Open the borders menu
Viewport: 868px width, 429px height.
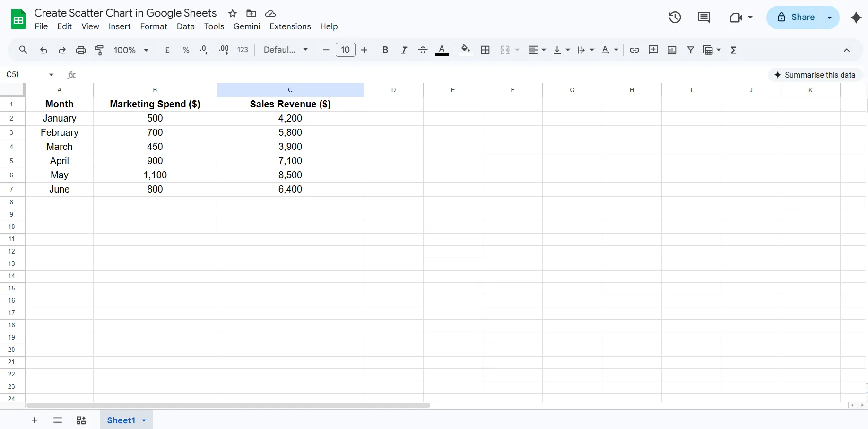point(485,50)
